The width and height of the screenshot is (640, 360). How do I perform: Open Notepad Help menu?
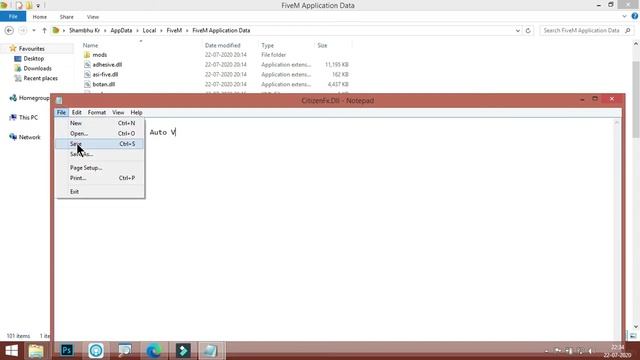(136, 112)
